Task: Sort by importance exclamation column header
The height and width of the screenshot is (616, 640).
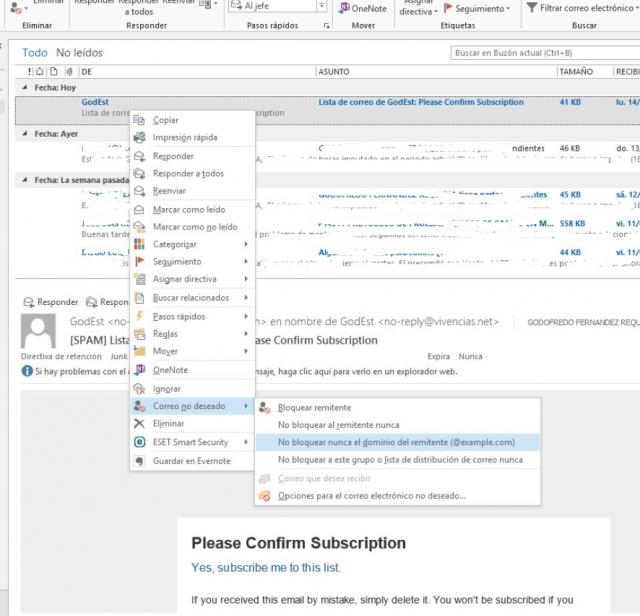Action: (29, 72)
